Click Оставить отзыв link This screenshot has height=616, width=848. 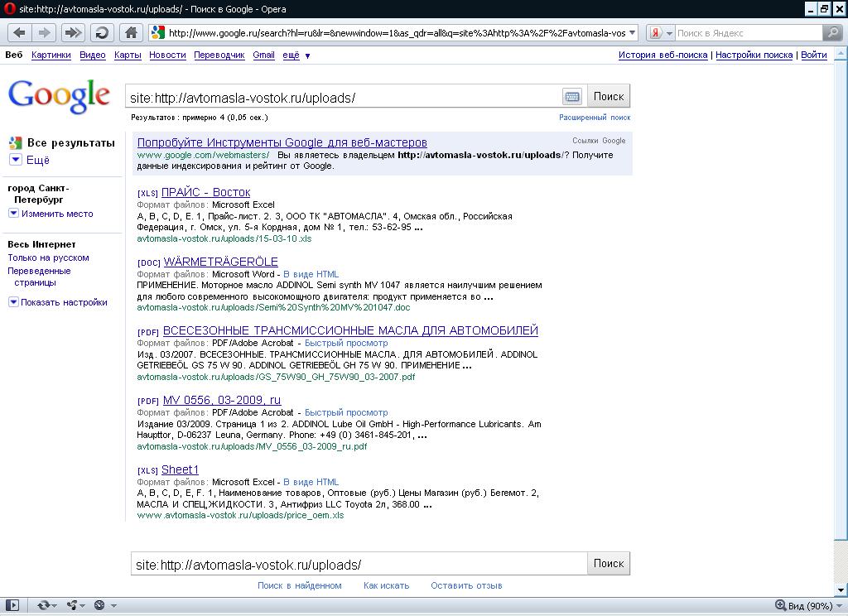tap(466, 585)
